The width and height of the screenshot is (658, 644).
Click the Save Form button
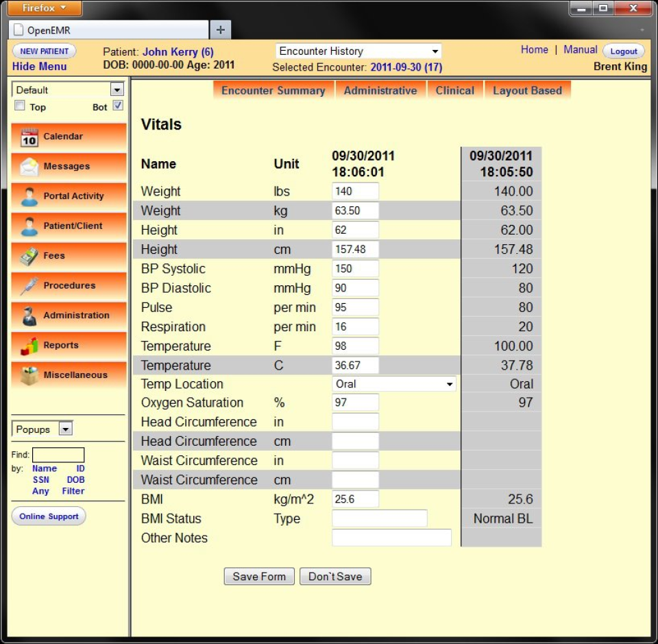tap(259, 576)
